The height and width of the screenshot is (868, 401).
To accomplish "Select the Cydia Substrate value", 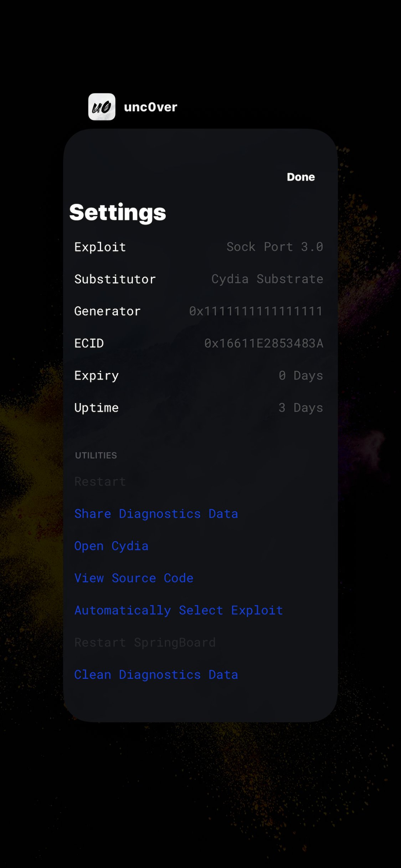I will click(x=267, y=279).
